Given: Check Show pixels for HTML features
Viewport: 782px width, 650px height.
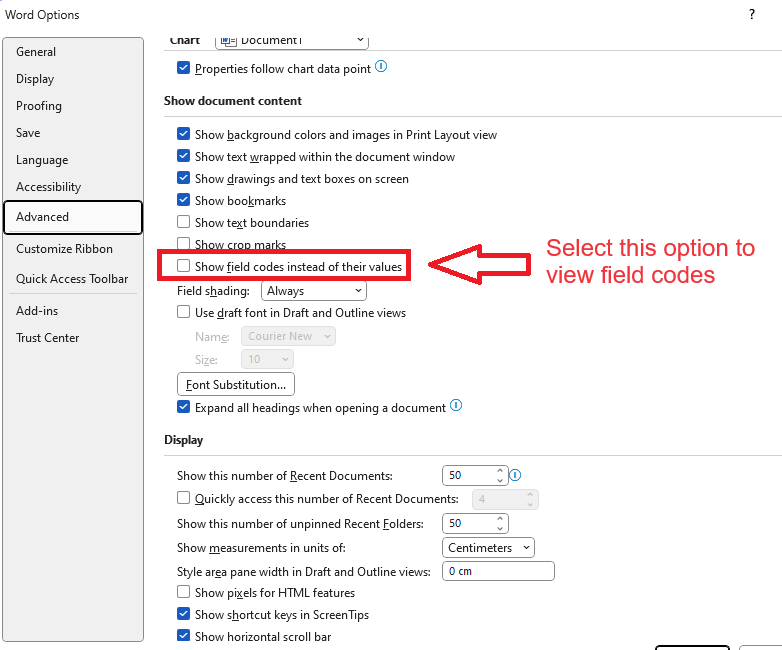Looking at the screenshot, I should click(184, 592).
